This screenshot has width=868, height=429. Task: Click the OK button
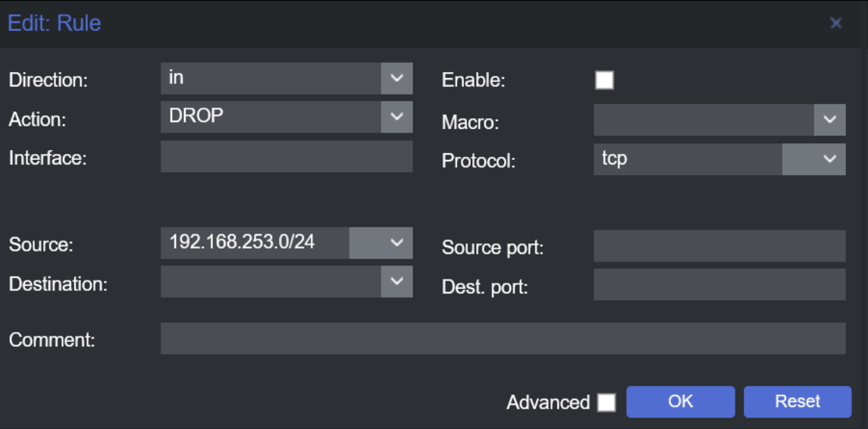pos(680,402)
